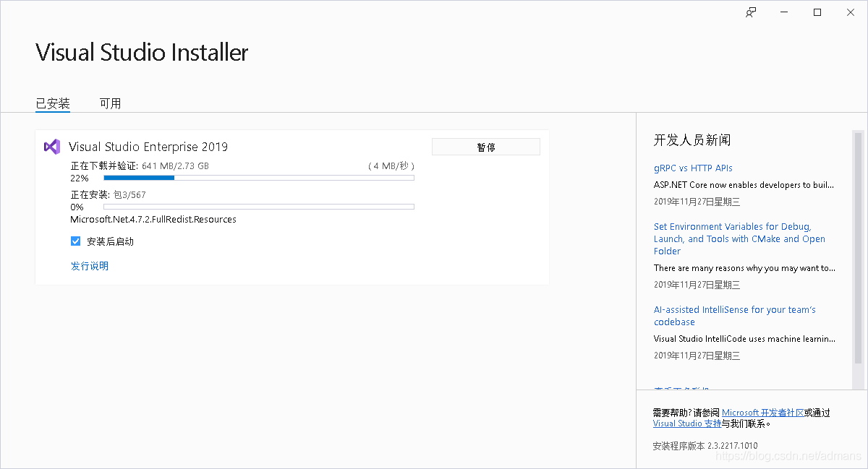
Task: Open the Microsoft 开发者社区 link
Action: click(x=763, y=413)
